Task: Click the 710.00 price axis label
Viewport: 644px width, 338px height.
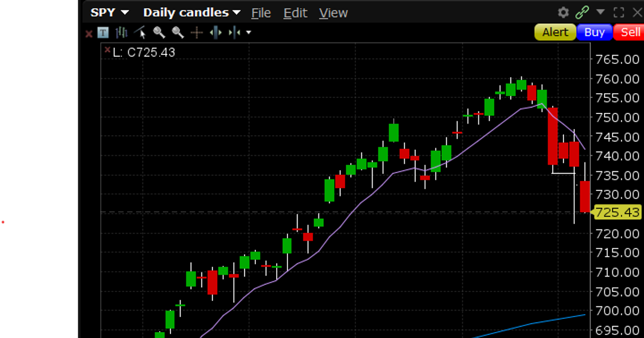Action: click(617, 272)
